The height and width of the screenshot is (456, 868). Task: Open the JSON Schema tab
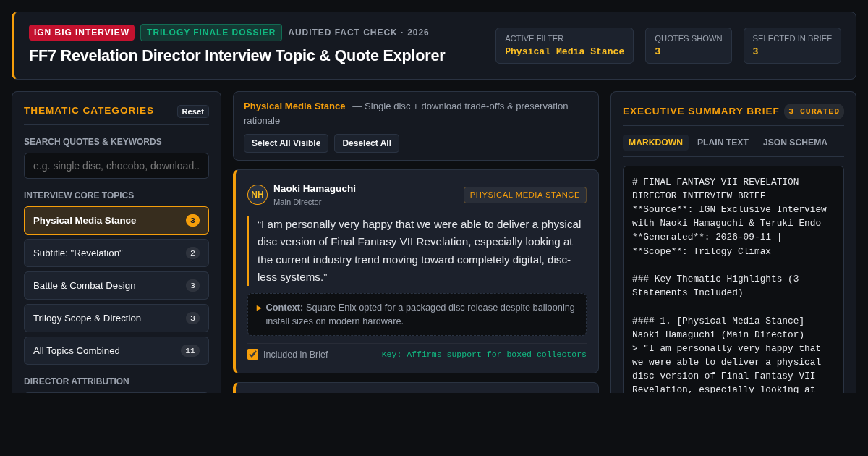click(x=795, y=143)
